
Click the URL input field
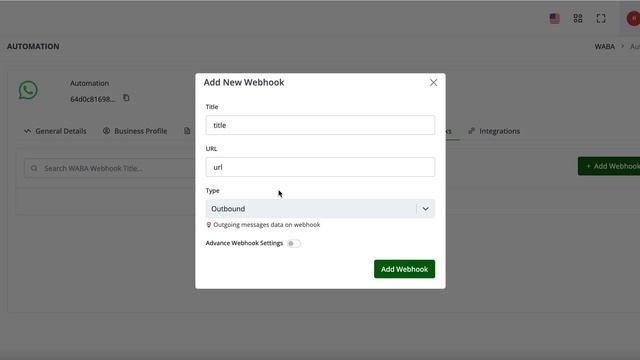320,167
